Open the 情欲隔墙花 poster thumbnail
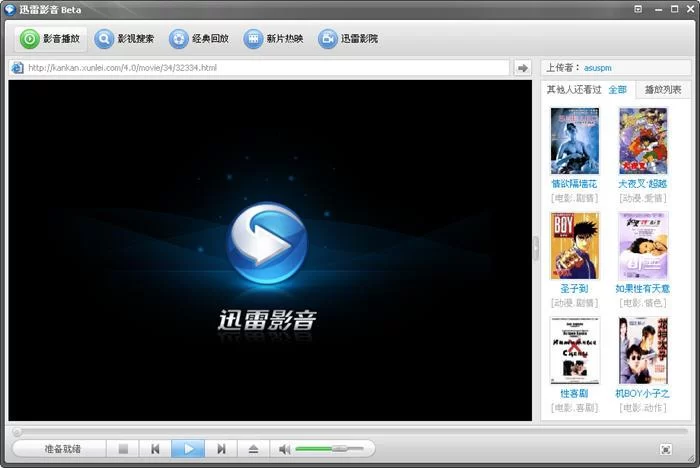Screen dimensions: 700x468 coord(575,141)
